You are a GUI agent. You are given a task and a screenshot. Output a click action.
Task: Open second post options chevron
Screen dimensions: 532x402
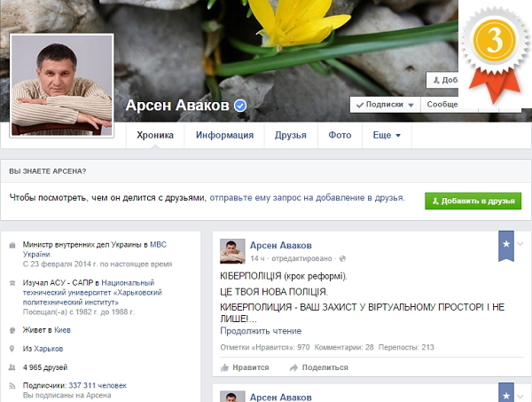(520, 396)
